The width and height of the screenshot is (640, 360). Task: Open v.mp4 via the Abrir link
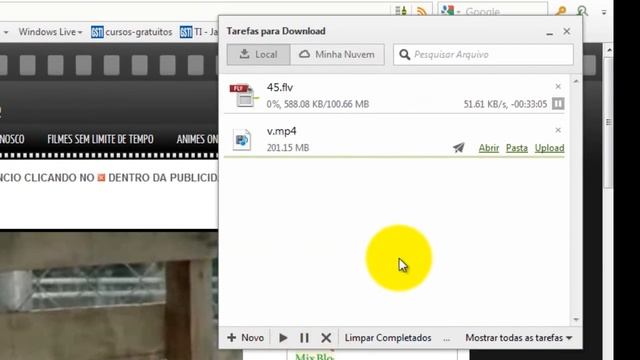coord(489,148)
